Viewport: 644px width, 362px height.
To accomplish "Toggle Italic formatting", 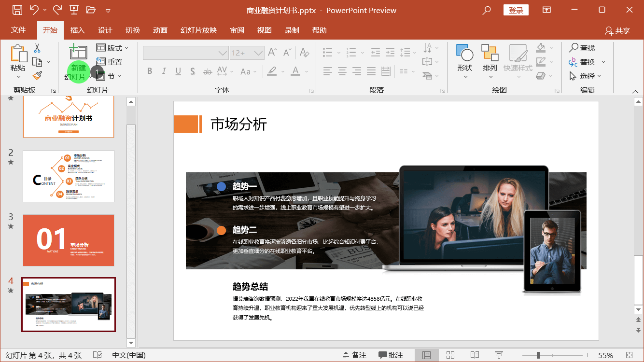I will pos(164,71).
